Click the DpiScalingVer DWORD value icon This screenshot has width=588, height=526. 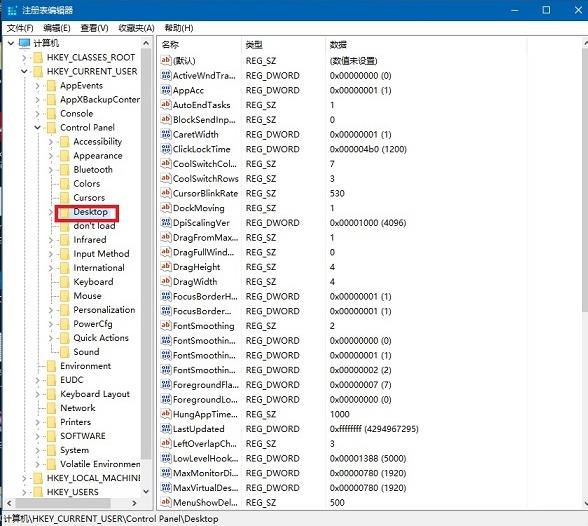click(166, 223)
